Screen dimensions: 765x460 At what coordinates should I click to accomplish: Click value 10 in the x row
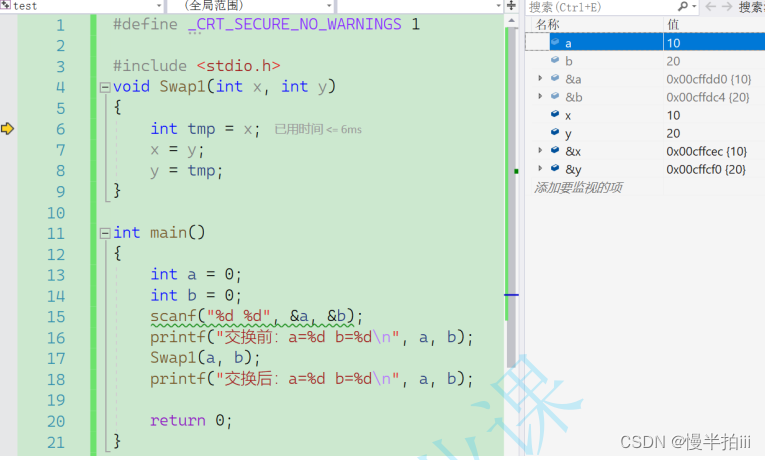click(673, 115)
